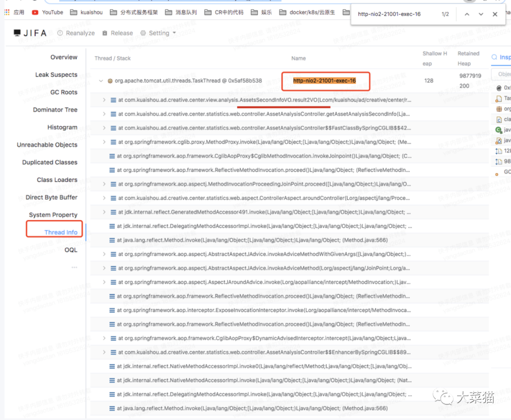The image size is (511, 420).
Task: Expand the AssetAnalysisController$$FastClassBySpringCGLIB frame
Action: [x=104, y=128]
